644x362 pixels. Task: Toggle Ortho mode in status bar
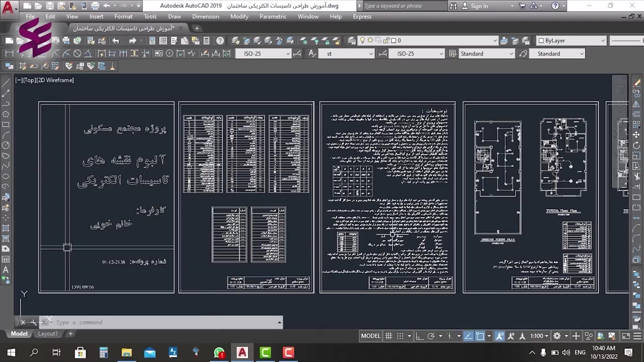pos(420,336)
